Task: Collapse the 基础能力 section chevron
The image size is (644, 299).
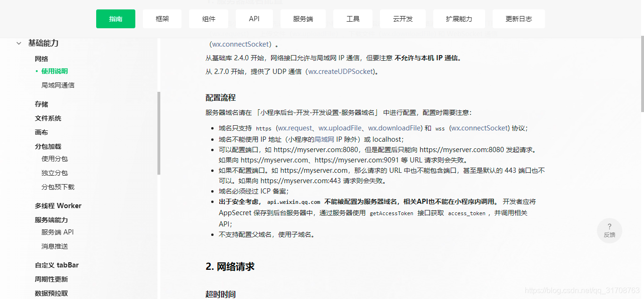Action: (x=18, y=43)
